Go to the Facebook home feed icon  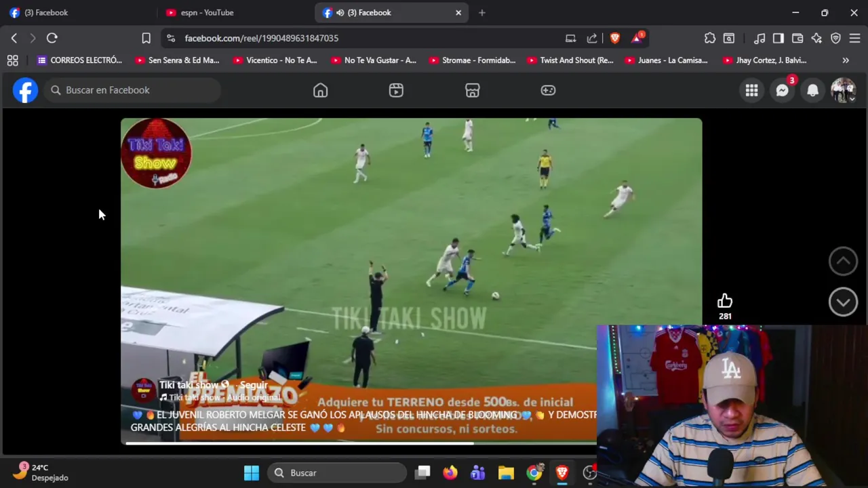tap(320, 90)
